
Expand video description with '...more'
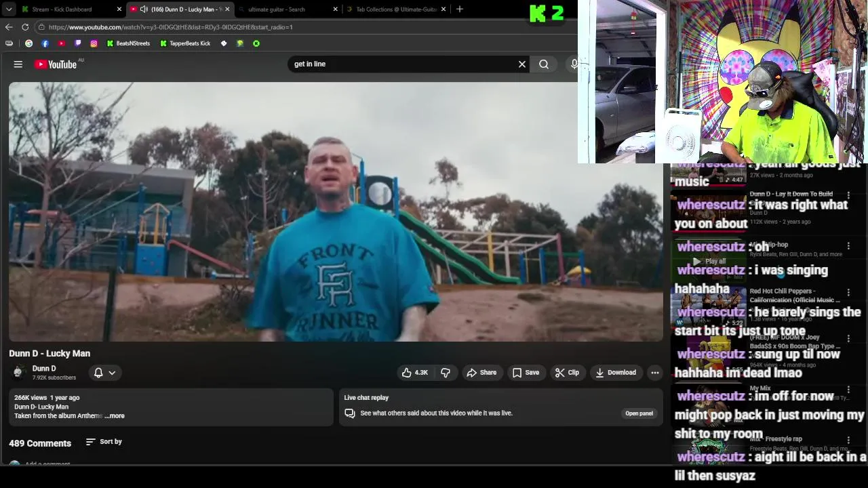[115, 416]
